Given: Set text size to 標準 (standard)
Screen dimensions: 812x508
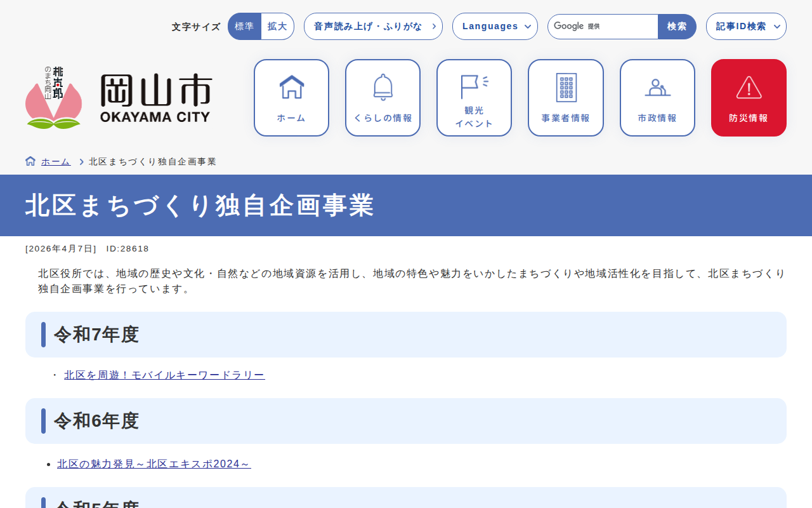Looking at the screenshot, I should 244,27.
